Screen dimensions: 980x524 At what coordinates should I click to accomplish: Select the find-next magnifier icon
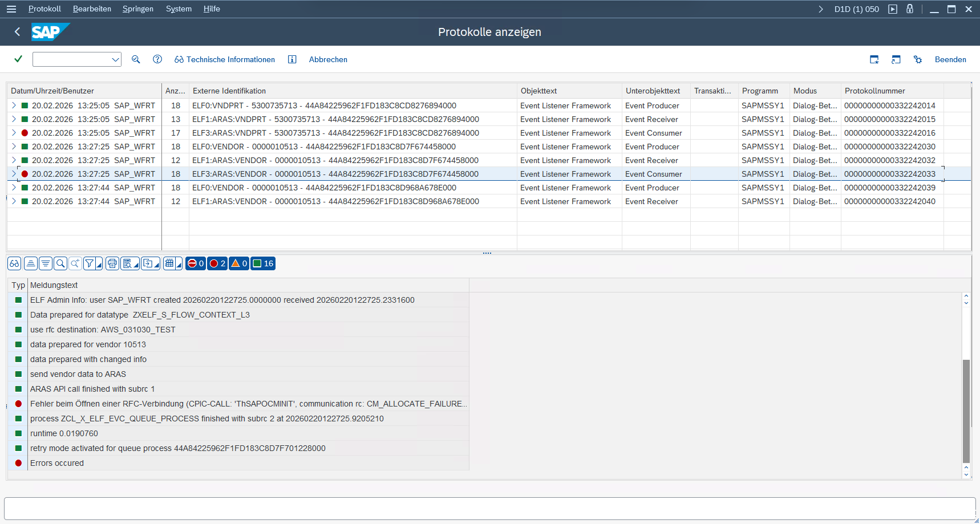[x=75, y=263]
